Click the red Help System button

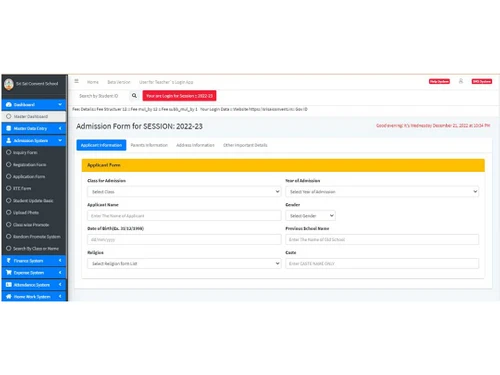pos(439,81)
